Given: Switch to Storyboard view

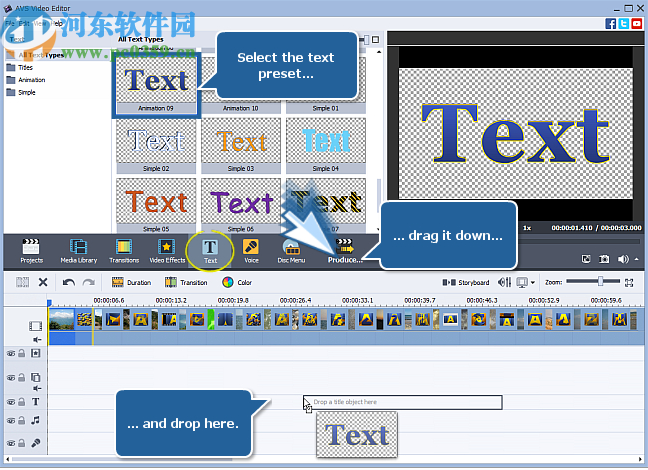Looking at the screenshot, I should 466,282.
